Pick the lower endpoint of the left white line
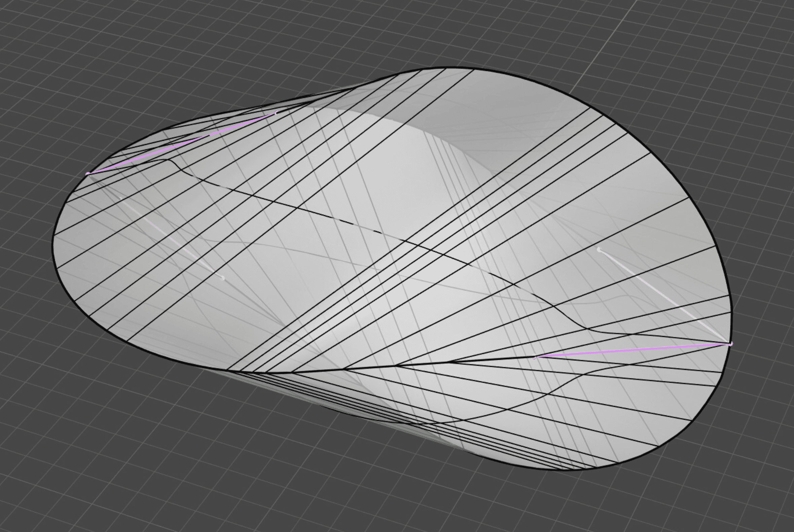The image size is (794, 532). pos(223,278)
